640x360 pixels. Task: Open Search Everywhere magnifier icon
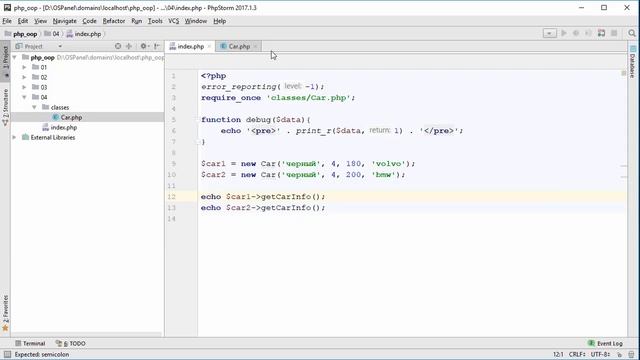pyautogui.click(x=632, y=33)
